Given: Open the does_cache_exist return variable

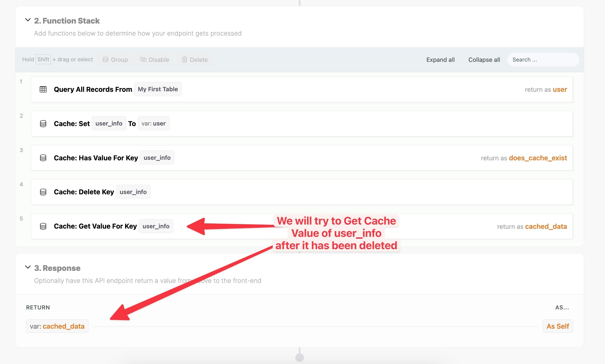Looking at the screenshot, I should tap(538, 158).
